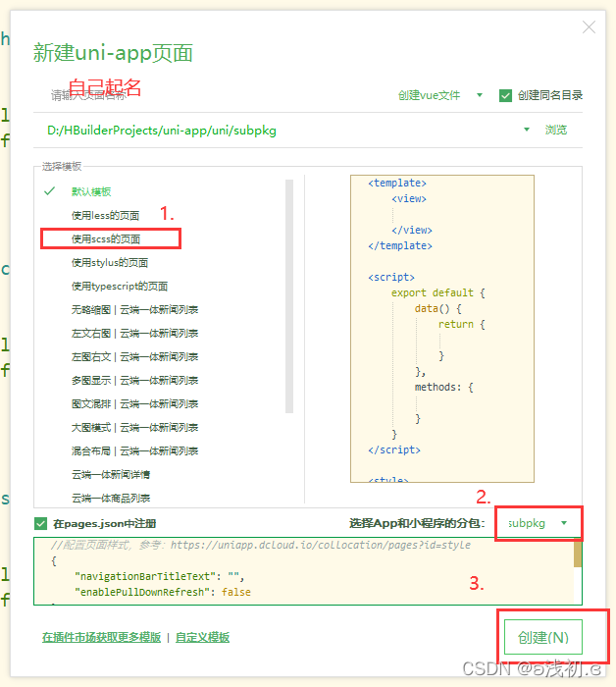Select 图文混排 | 云端一体新闻列表 template
The height and width of the screenshot is (687, 616).
point(134,404)
